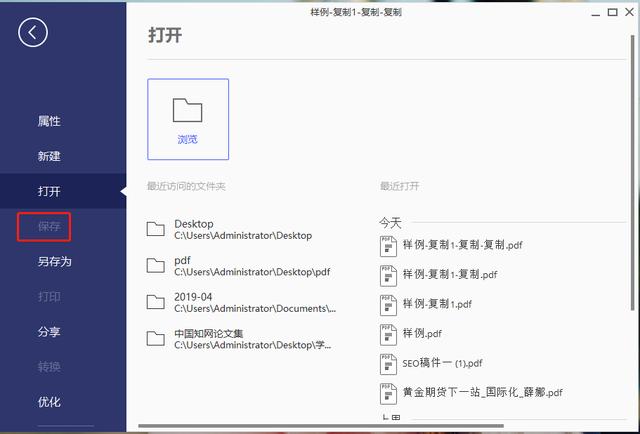Click the horizontal scrollbar at bottom
Screen dimensions: 640x434
[x=321, y=426]
